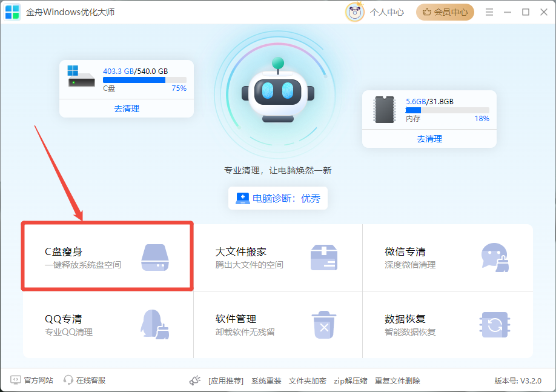556x392 pixels.
Task: Click the 18% memory usage label
Action: click(482, 119)
